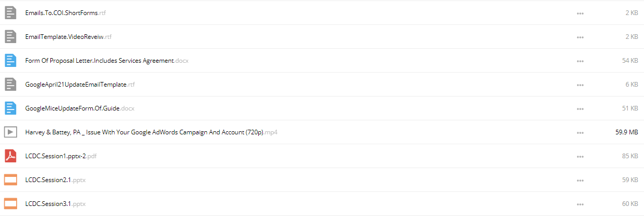
Task: Open the ellipsis menu for EmailTemplate.VideoReveiw.rtf
Action: tap(580, 37)
